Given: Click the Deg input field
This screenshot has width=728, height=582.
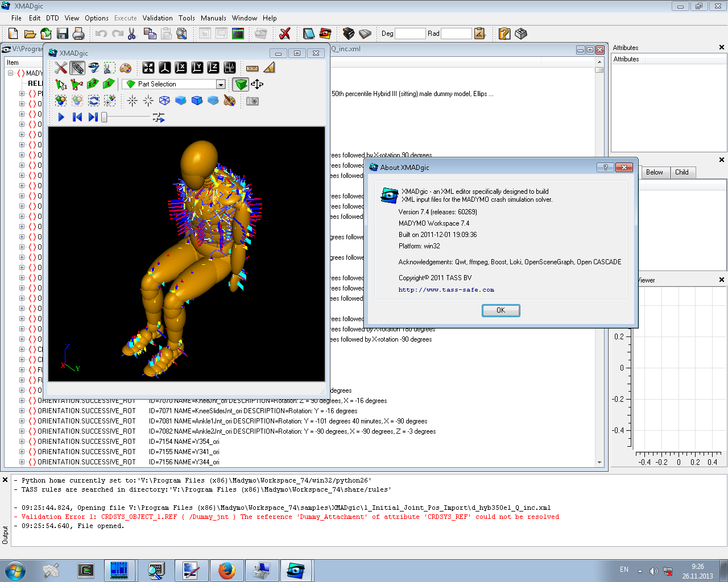Looking at the screenshot, I should click(x=410, y=34).
